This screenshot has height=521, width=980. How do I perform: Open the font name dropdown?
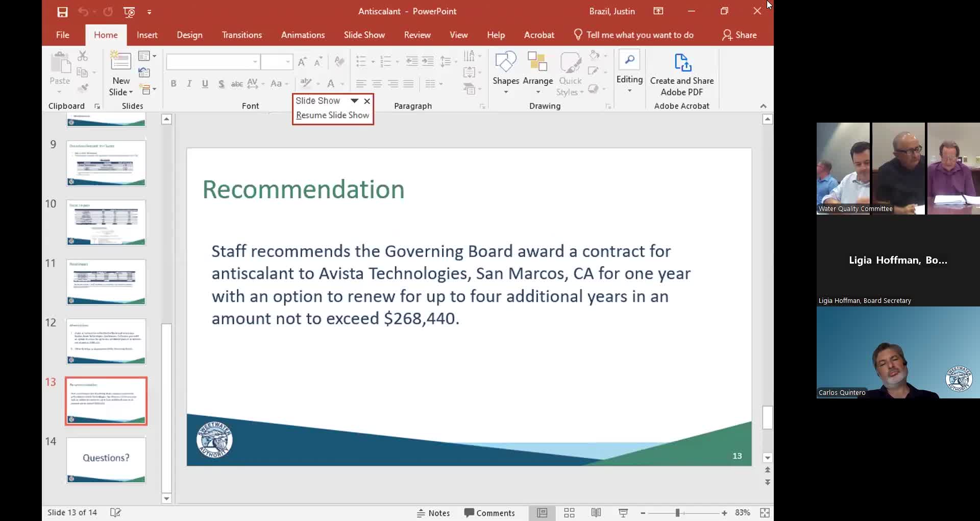(255, 62)
